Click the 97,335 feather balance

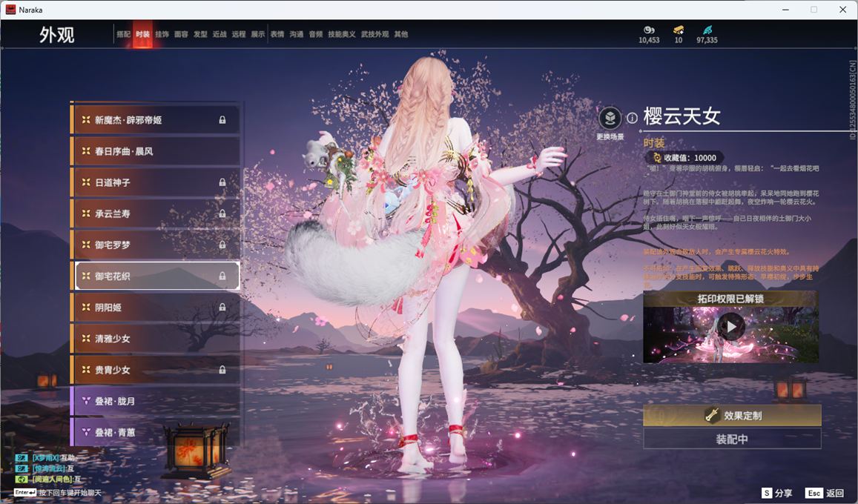(x=707, y=40)
